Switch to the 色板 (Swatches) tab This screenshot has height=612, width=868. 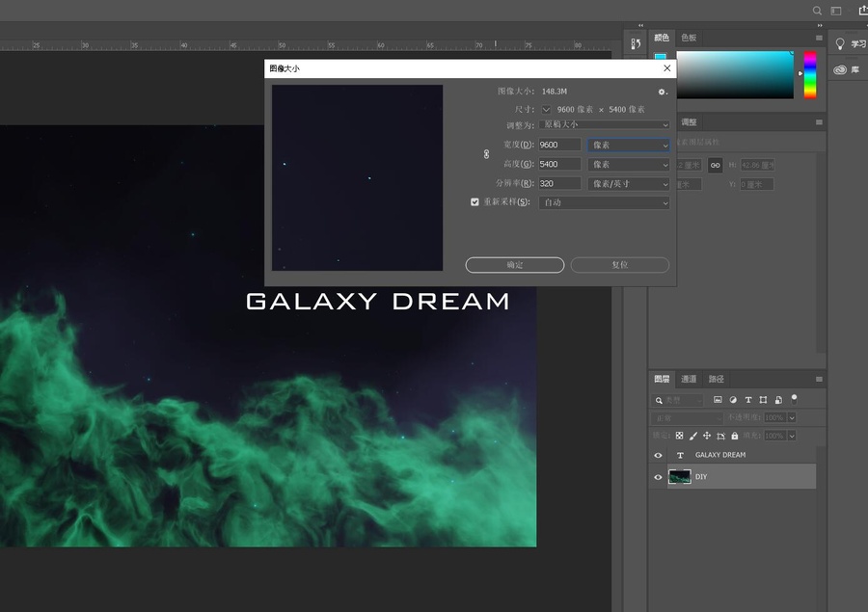click(x=689, y=38)
